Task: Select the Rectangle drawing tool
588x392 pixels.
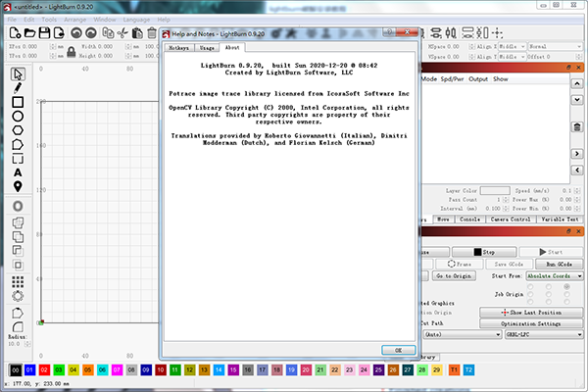Action: (x=18, y=102)
